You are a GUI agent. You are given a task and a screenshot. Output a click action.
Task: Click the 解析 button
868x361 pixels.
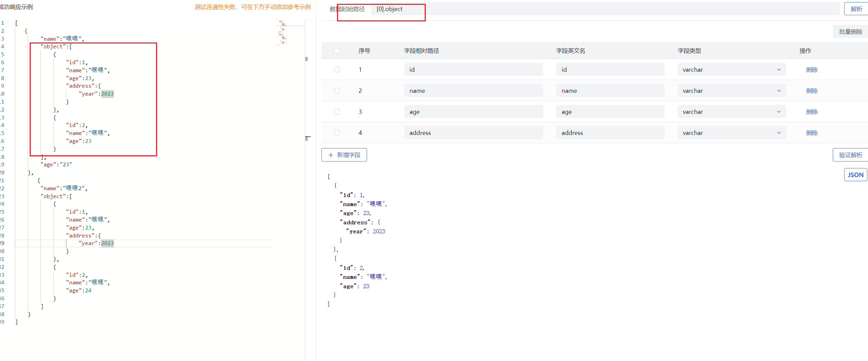pyautogui.click(x=856, y=9)
